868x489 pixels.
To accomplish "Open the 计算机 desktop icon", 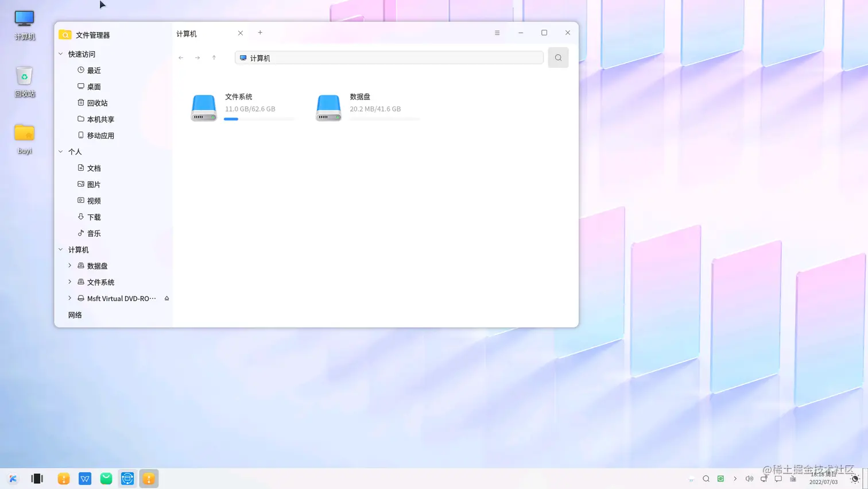I will [x=25, y=25].
